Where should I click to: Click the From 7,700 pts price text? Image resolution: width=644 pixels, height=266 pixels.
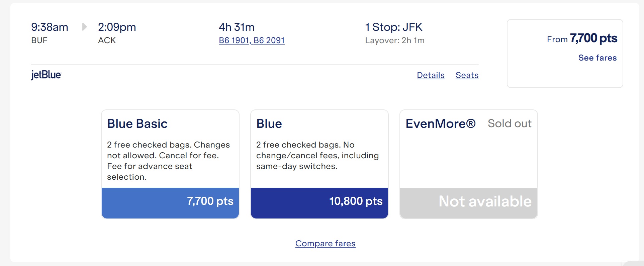[x=582, y=38]
